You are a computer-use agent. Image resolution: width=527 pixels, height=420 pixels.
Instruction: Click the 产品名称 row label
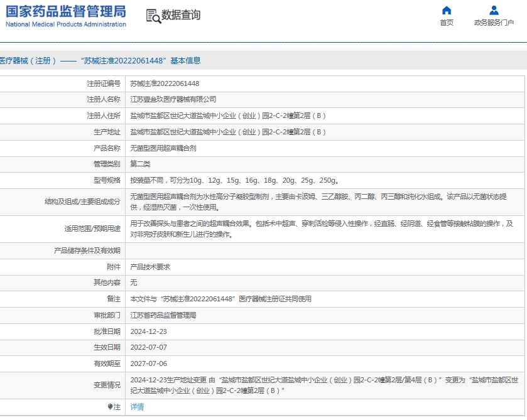pyautogui.click(x=107, y=148)
